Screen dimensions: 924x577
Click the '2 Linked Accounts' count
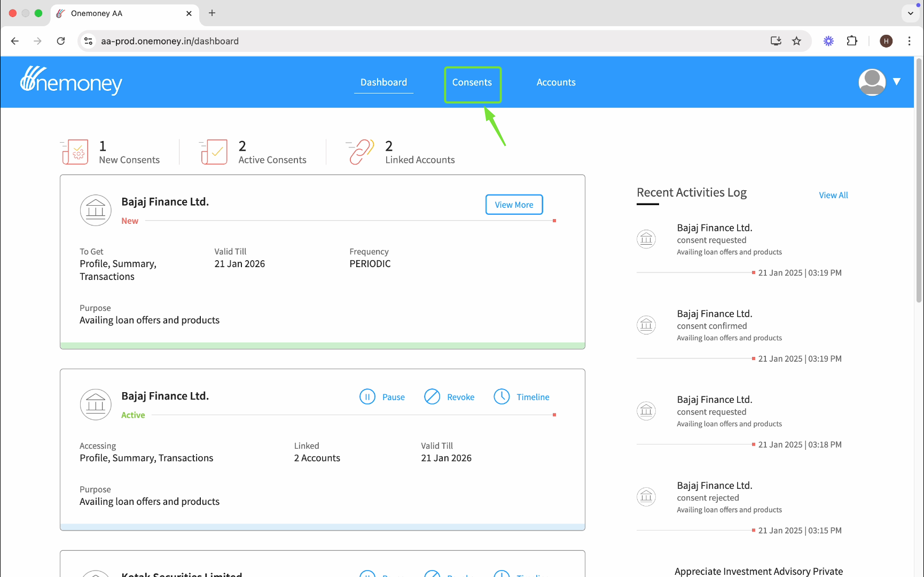[x=420, y=152]
